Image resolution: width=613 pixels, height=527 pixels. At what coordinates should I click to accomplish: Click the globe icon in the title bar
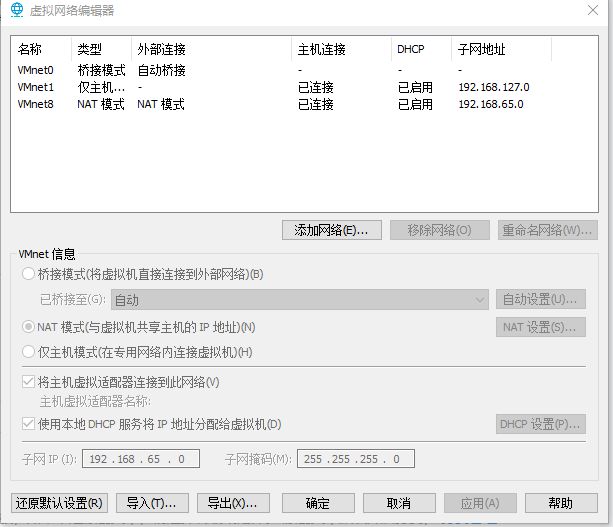coord(17,10)
